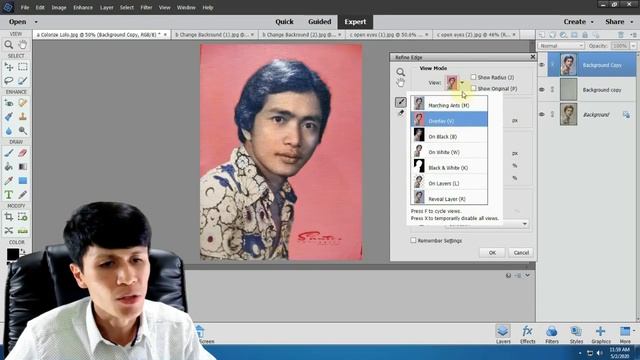Select the Clone Stamp tool
640x360 pixels.
[x=23, y=117]
